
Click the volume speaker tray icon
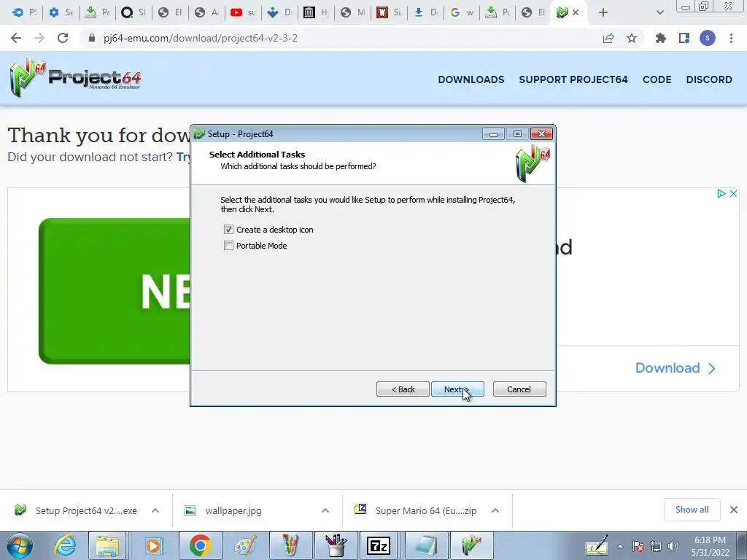[673, 546]
